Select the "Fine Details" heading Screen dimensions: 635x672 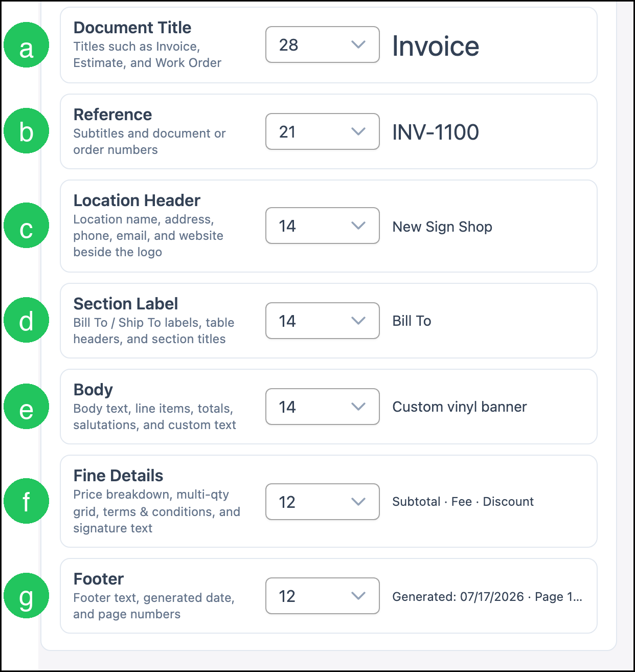tap(118, 476)
